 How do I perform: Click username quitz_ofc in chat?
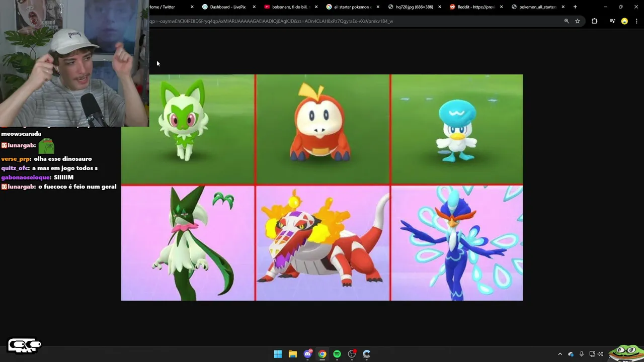[15, 168]
